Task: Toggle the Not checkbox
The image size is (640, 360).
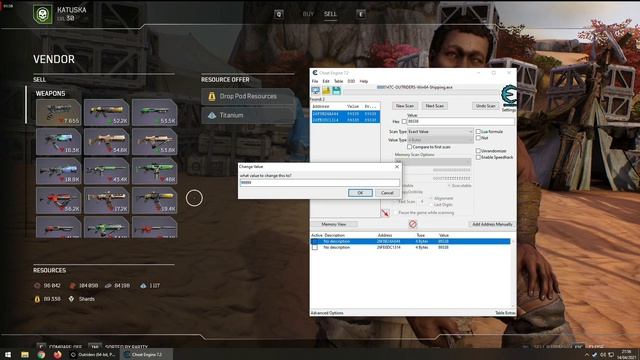Action: tap(478, 138)
